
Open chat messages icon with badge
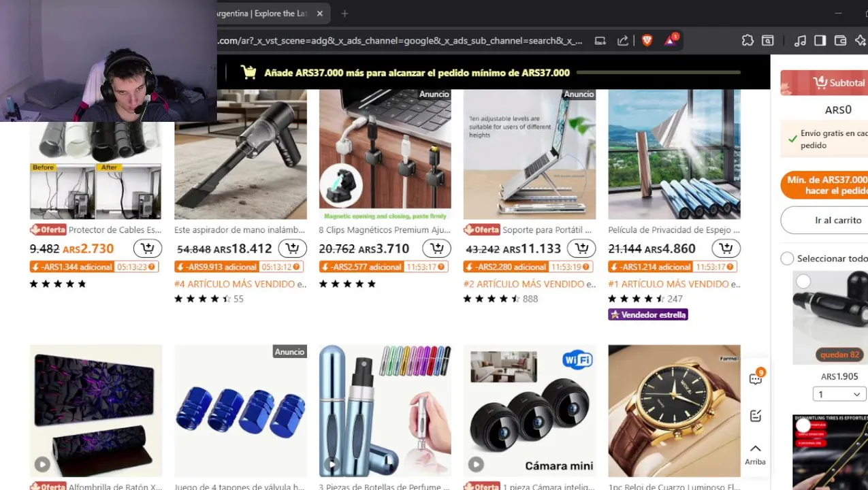(756, 378)
